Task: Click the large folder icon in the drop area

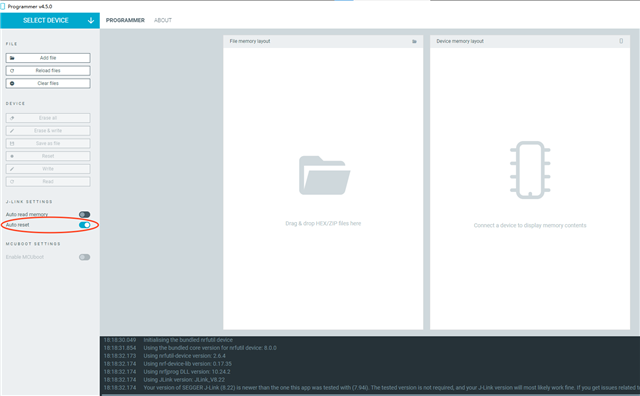Action: [x=324, y=176]
